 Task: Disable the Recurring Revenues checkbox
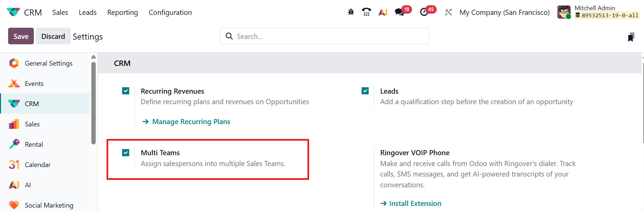125,91
